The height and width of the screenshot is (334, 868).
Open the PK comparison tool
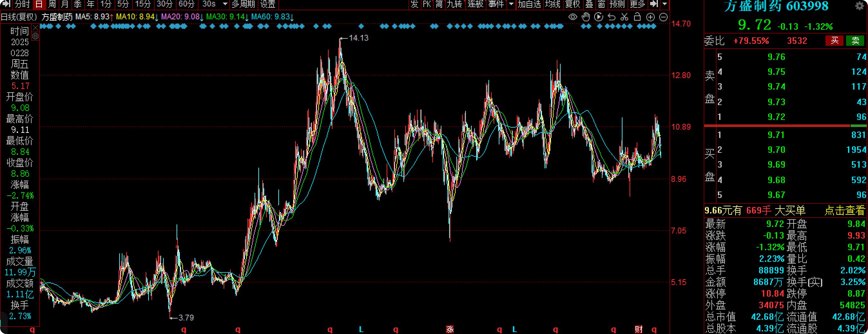(x=427, y=4)
